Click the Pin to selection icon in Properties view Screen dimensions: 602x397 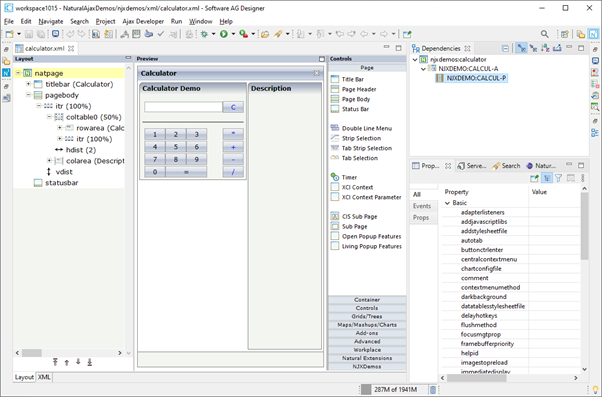[x=534, y=178]
